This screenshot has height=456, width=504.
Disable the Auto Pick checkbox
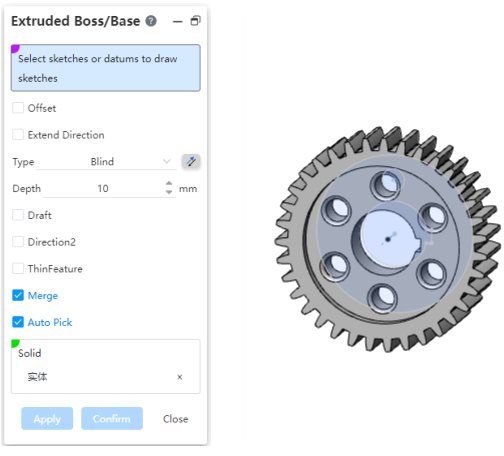(18, 322)
